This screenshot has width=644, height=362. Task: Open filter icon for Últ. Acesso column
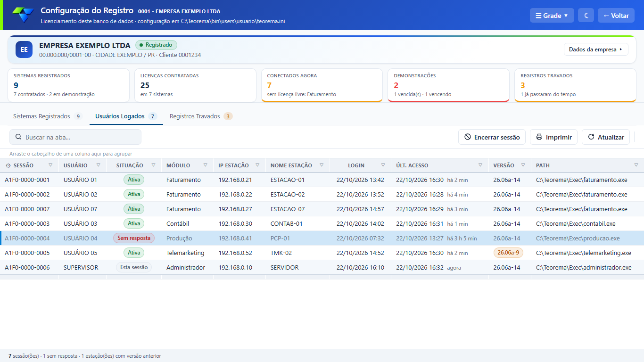(x=480, y=165)
